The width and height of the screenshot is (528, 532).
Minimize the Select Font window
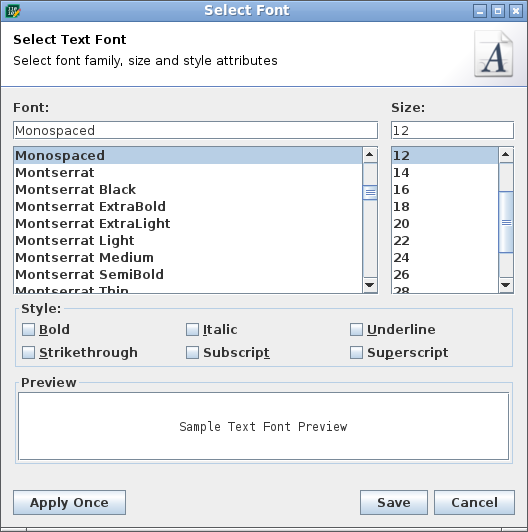[x=480, y=11]
